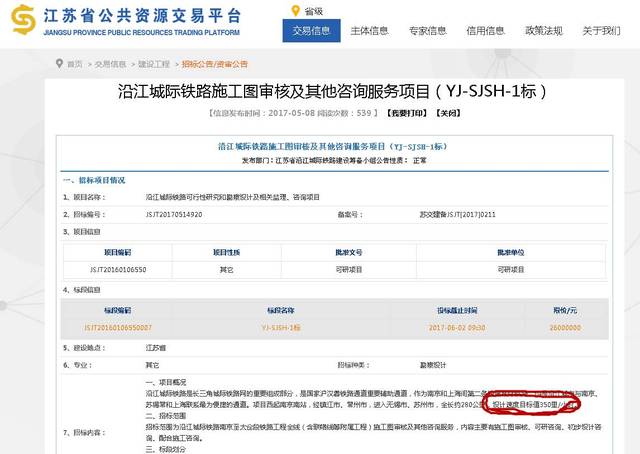Click the 二、招标范围 subheading
640x454 pixels.
(166, 416)
